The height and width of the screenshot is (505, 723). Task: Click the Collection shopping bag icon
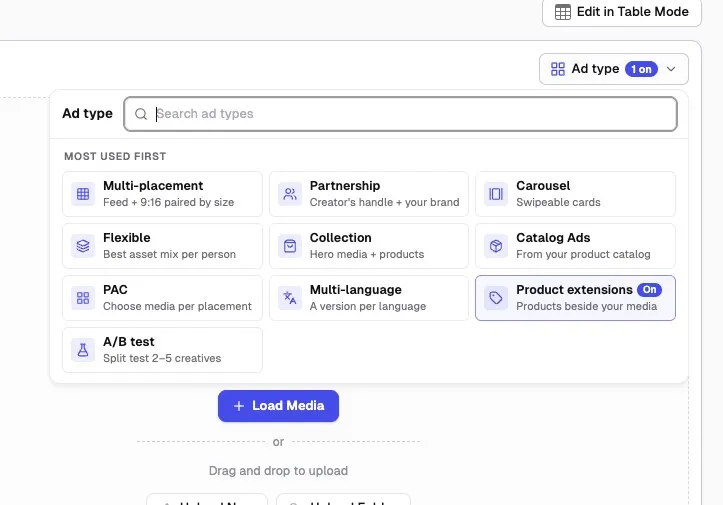click(x=290, y=246)
